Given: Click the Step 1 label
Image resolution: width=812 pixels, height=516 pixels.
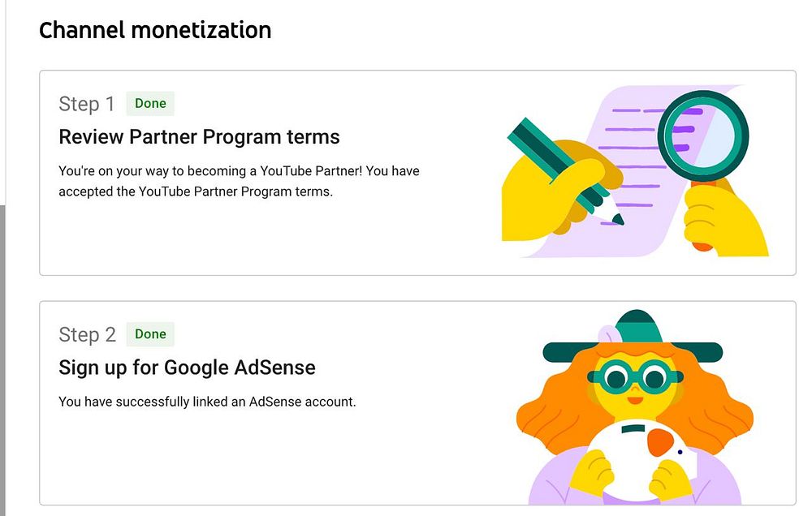Looking at the screenshot, I should [87, 104].
